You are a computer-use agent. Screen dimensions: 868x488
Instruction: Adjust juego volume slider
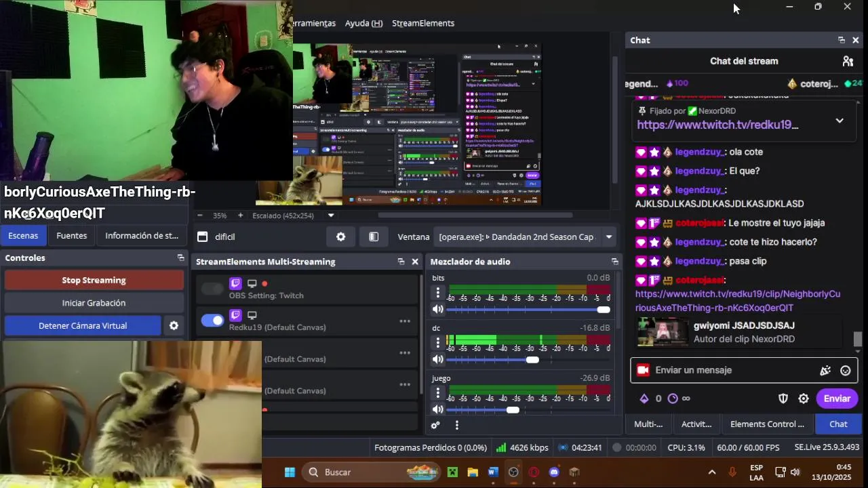(528, 410)
